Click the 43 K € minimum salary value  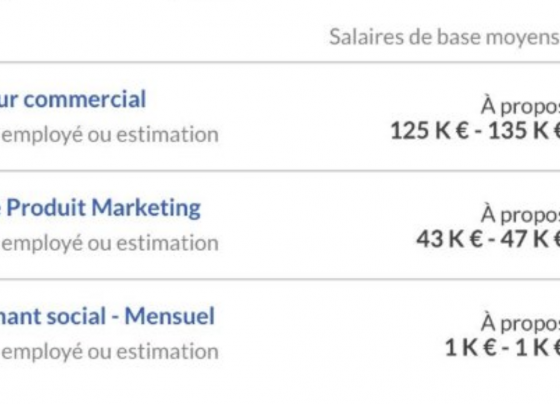coord(450,239)
